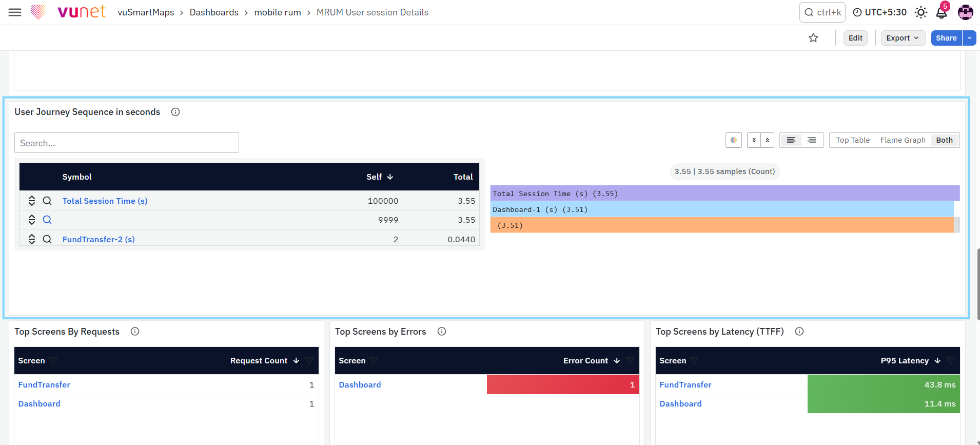Click the orange flame graph bar (3.51)

[722, 225]
